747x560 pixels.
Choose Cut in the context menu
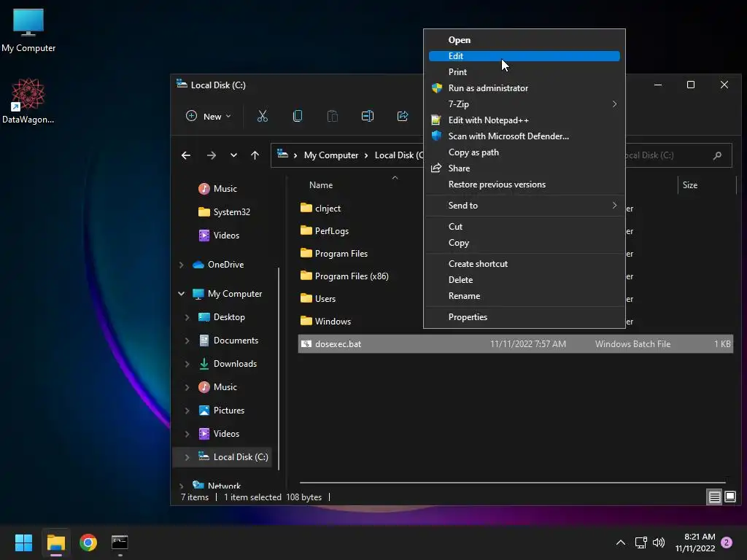pos(524,227)
